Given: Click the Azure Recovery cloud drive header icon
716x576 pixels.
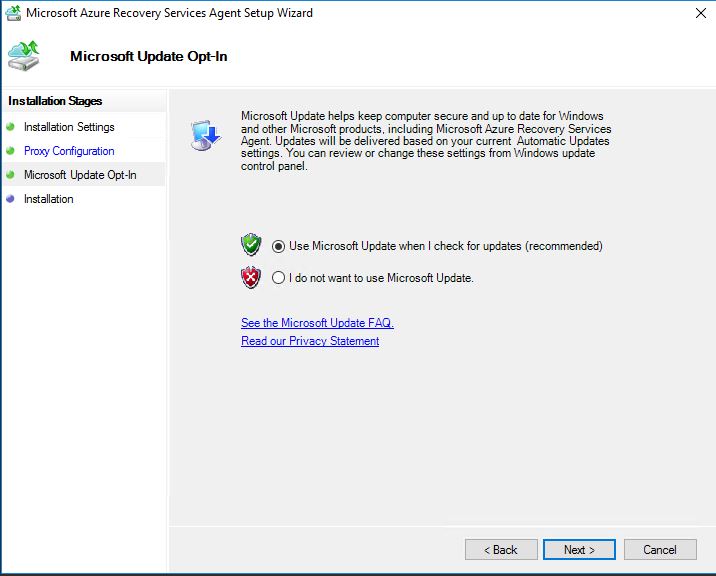Looking at the screenshot, I should click(x=23, y=56).
